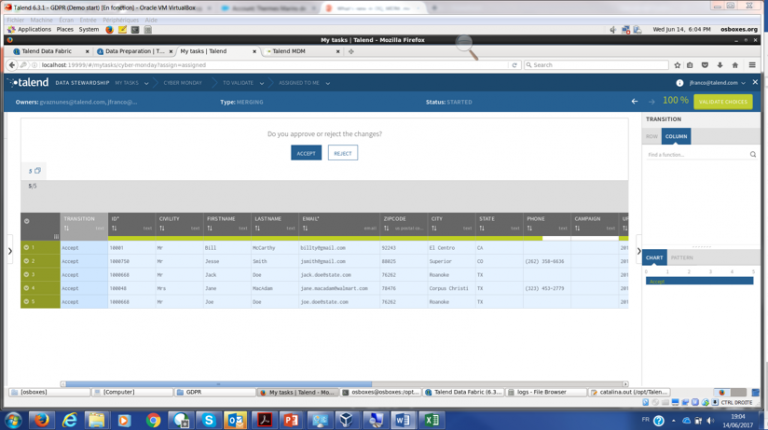This screenshot has height=430, width=768.
Task: Close the Talend task view with the X
Action: (x=755, y=82)
